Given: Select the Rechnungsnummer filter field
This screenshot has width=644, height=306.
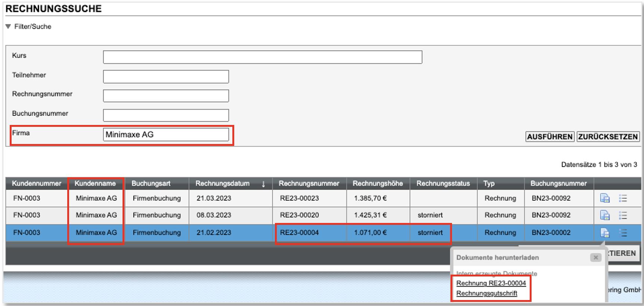Looking at the screenshot, I should point(166,96).
